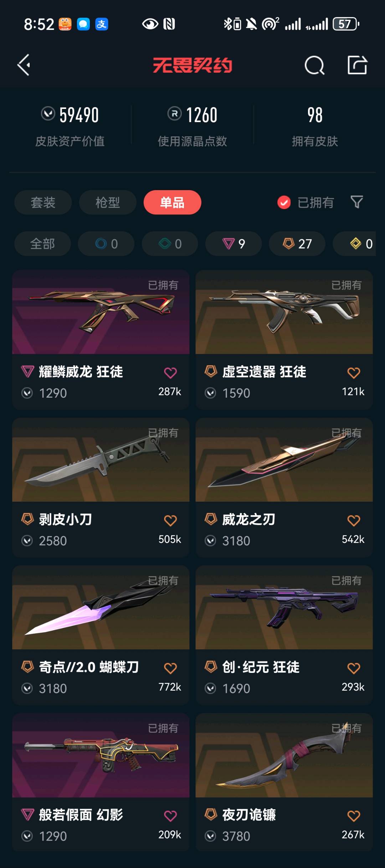
Task: Select the 全部 rarity filter chip
Action: tap(42, 244)
